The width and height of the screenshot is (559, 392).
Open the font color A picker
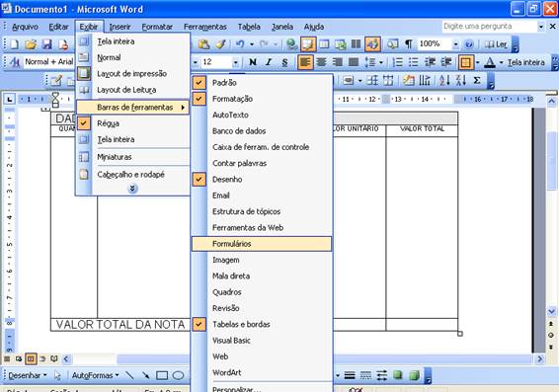(x=502, y=63)
